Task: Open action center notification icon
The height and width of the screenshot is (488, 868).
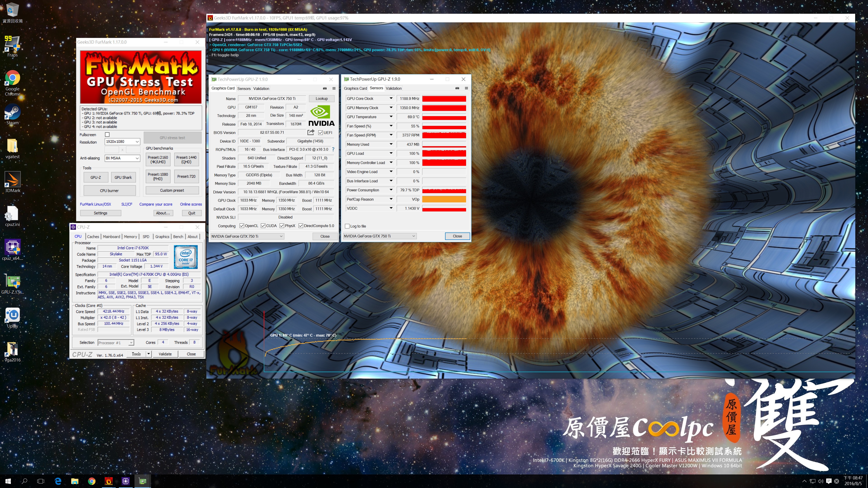Action: [829, 481]
